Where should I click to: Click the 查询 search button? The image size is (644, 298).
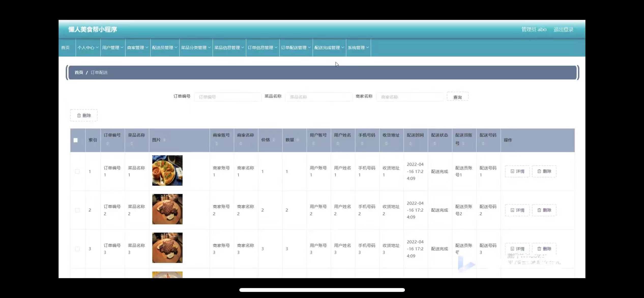457,97
